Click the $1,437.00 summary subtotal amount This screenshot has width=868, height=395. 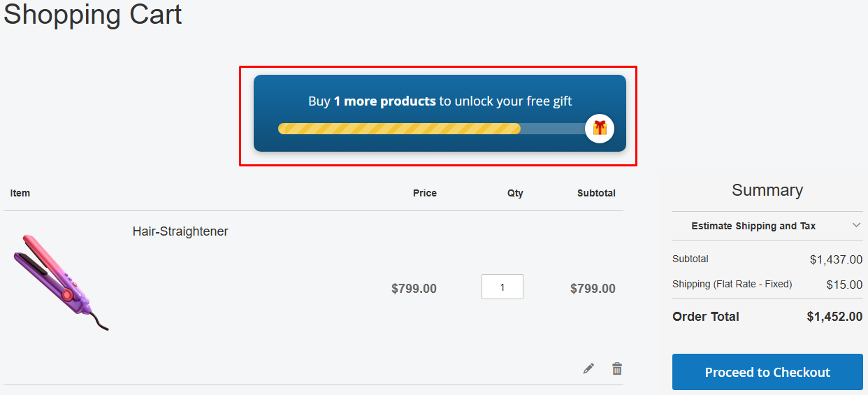pyautogui.click(x=836, y=259)
